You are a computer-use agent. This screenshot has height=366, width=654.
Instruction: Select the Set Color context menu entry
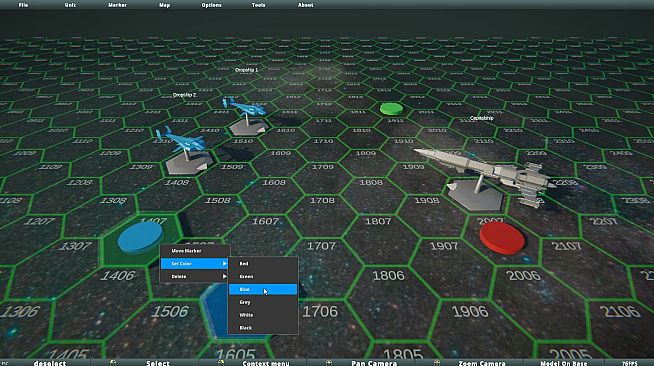tap(195, 263)
